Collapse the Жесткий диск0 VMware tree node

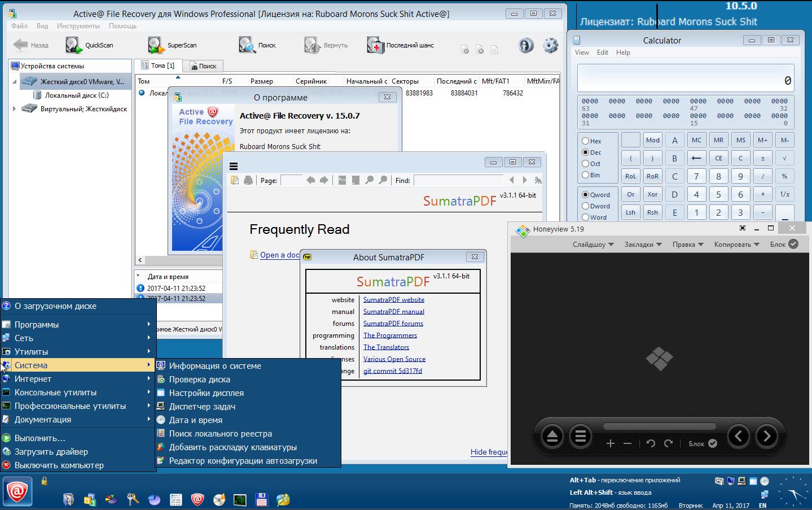[15, 82]
